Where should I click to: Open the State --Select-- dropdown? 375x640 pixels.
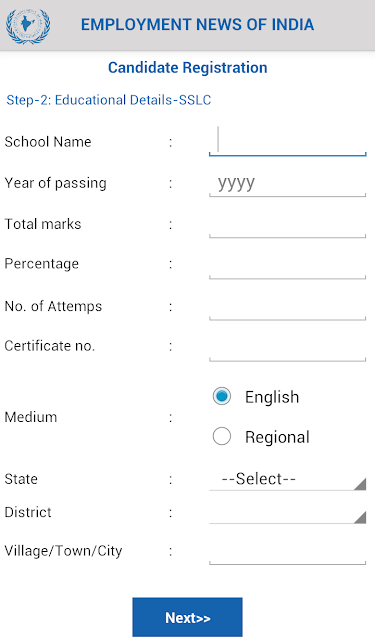click(287, 479)
